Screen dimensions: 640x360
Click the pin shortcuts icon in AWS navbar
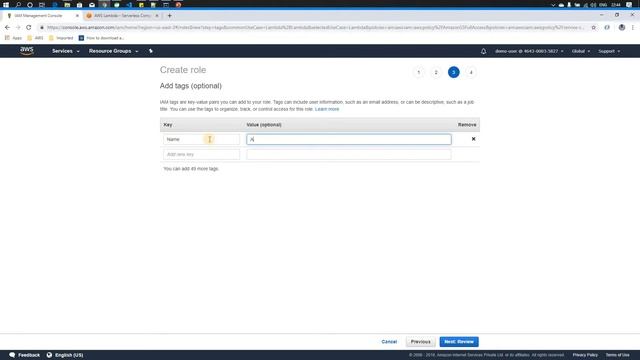tap(151, 51)
